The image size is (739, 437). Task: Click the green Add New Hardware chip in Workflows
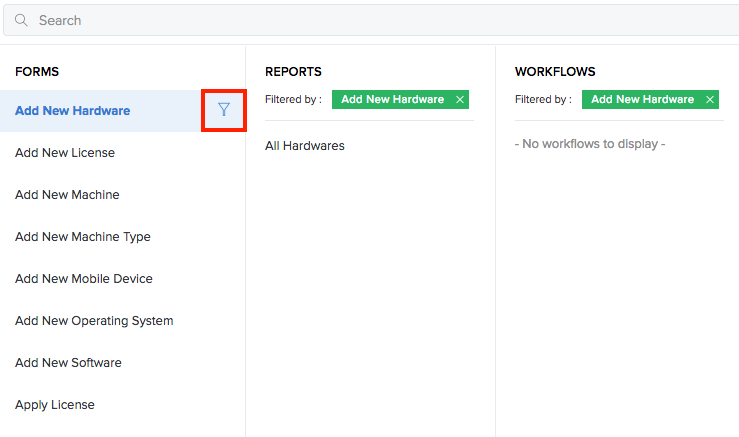click(x=642, y=99)
